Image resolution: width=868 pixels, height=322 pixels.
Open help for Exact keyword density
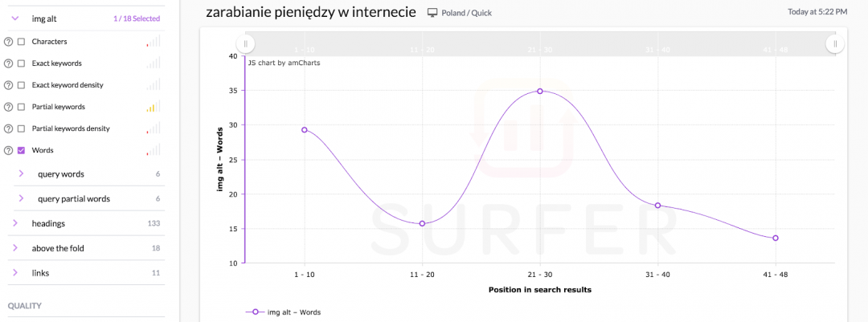pos(9,85)
